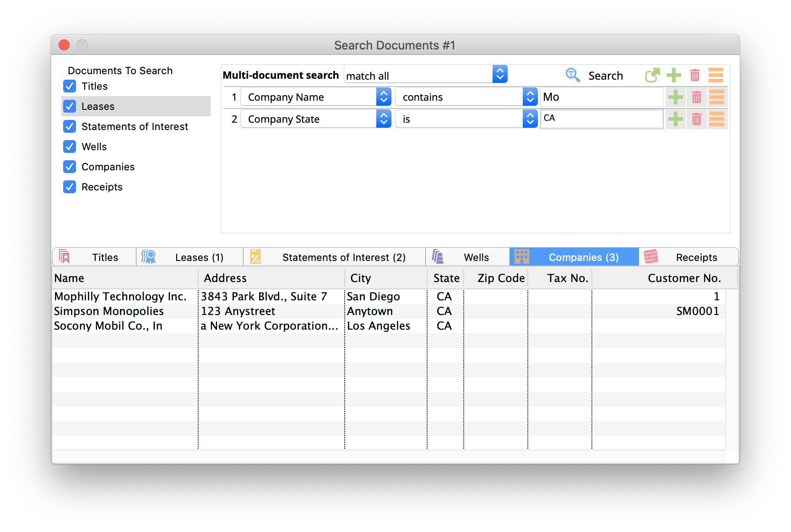This screenshot has width=791, height=532.
Task: Click the Receipts tab icon
Action: click(x=651, y=256)
